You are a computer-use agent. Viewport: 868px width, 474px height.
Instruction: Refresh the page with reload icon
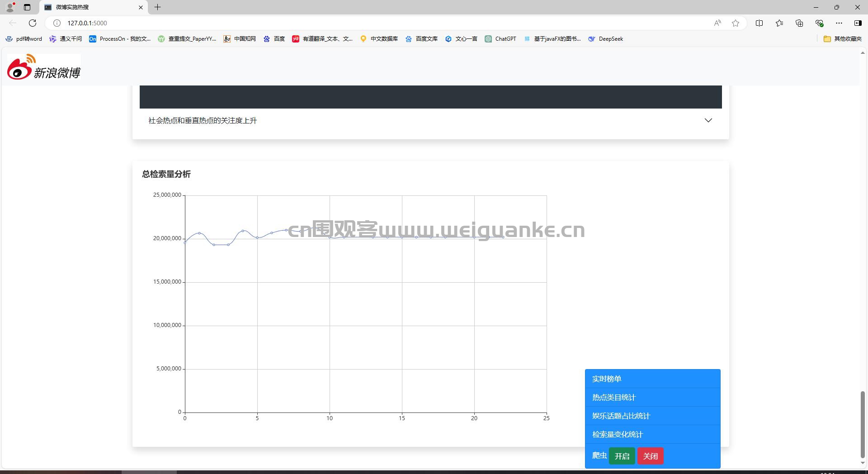(33, 23)
